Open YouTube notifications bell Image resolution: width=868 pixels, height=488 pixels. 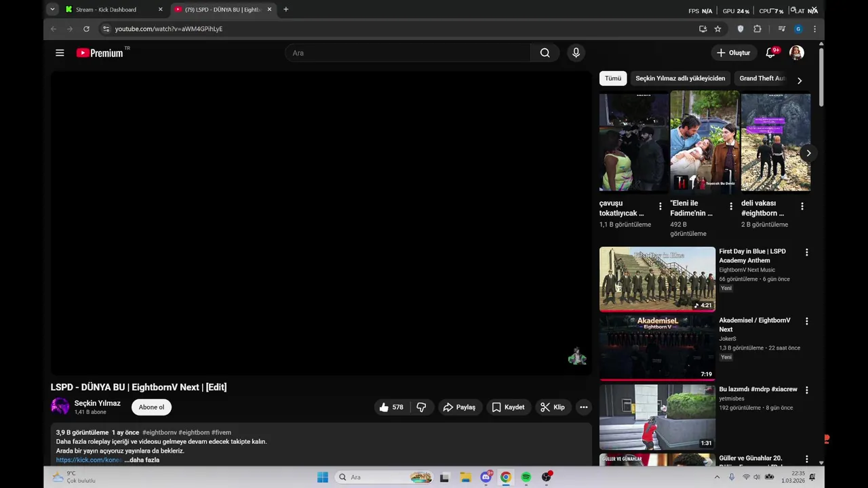pos(770,53)
